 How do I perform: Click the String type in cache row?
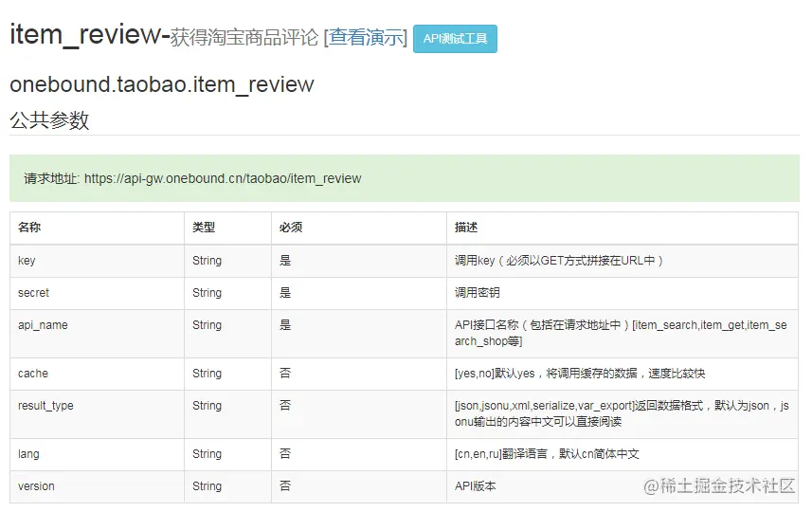pos(208,374)
